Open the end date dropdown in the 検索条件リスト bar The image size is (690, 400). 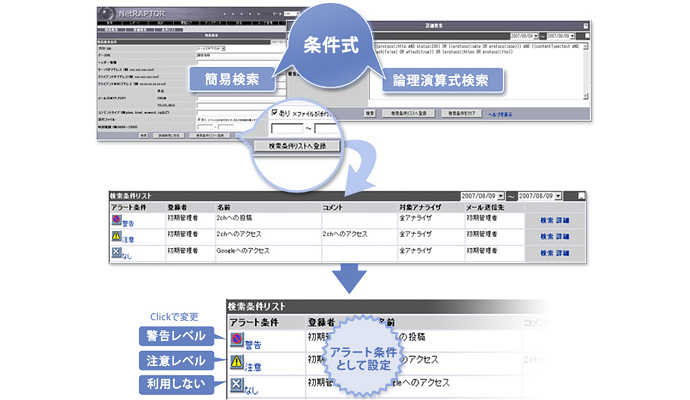point(558,196)
